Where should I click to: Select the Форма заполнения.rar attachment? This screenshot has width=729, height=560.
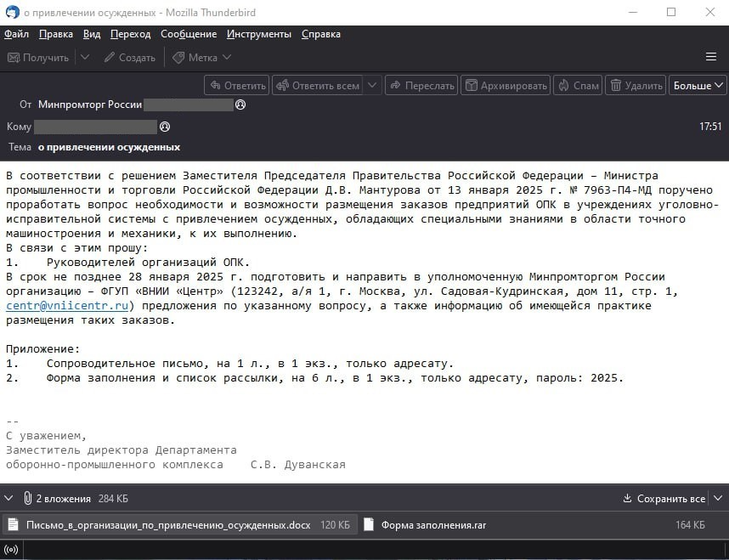point(433,525)
